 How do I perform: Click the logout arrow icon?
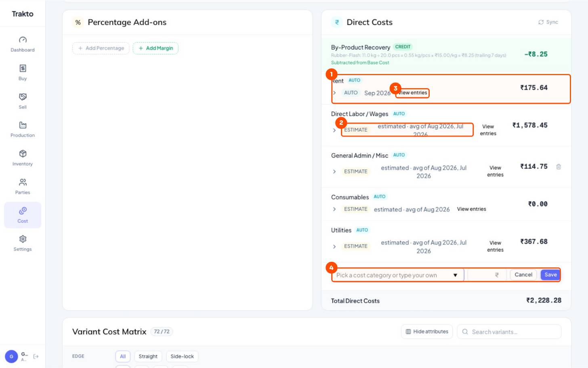tap(36, 356)
